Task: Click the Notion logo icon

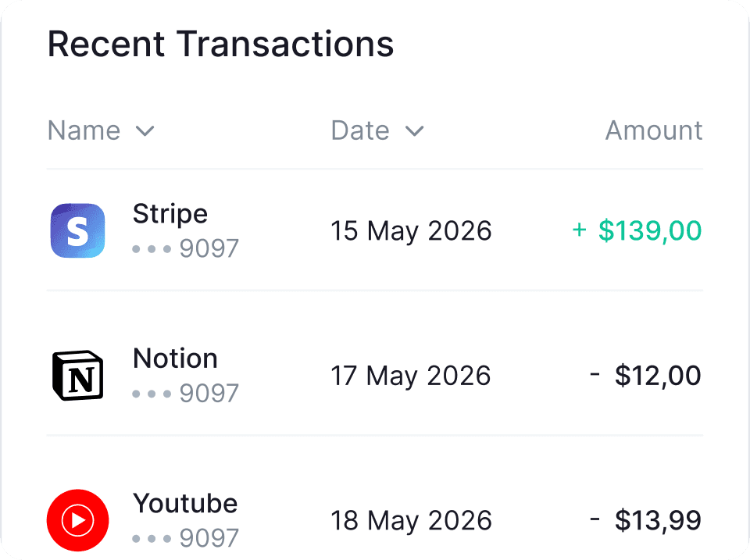Action: pos(77,376)
